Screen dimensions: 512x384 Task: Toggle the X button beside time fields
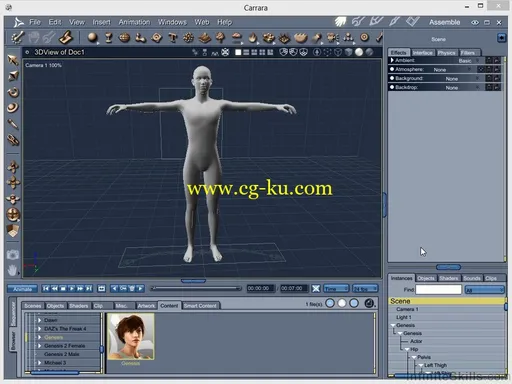[316, 288]
